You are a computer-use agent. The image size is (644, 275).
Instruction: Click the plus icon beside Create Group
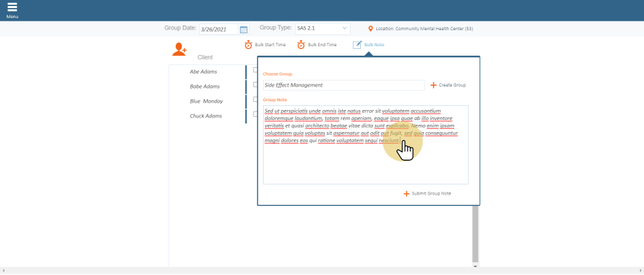tap(433, 85)
